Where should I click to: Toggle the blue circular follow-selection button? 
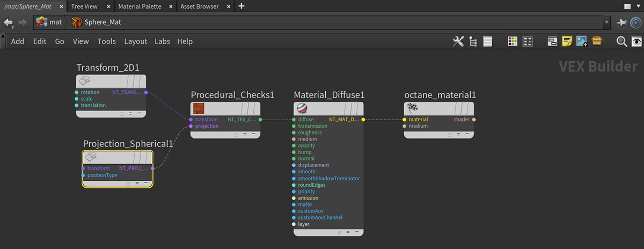click(636, 23)
